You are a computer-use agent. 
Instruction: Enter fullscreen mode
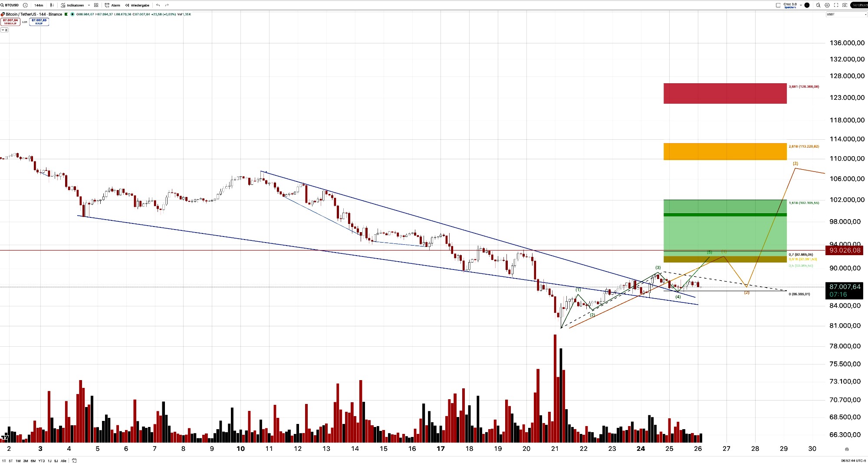click(x=836, y=5)
